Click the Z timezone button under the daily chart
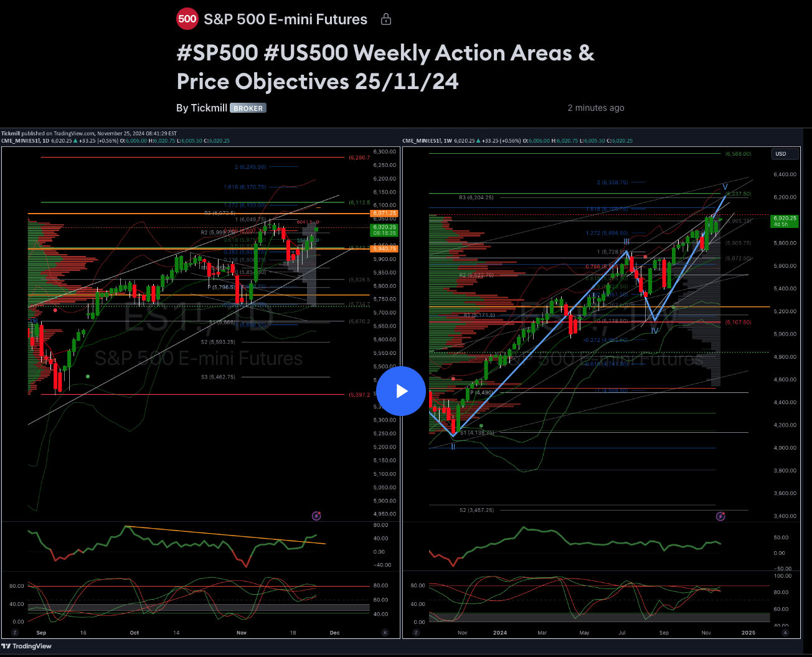The image size is (812, 657). click(15, 633)
